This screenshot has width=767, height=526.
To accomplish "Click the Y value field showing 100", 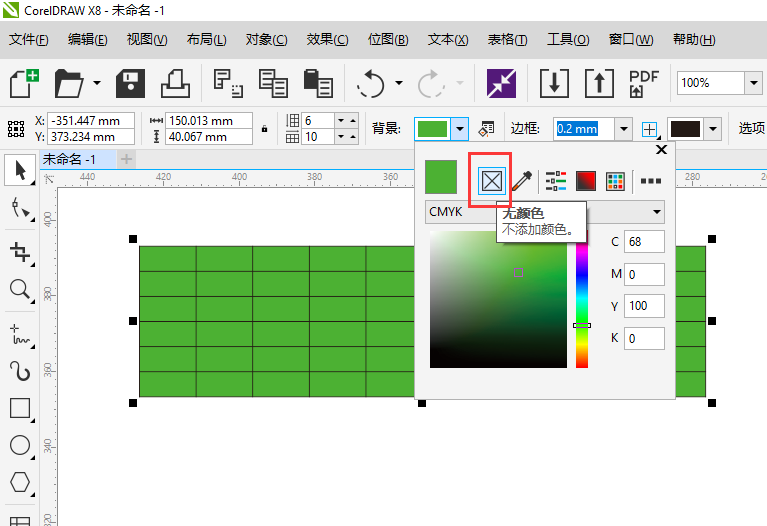I will (x=644, y=306).
